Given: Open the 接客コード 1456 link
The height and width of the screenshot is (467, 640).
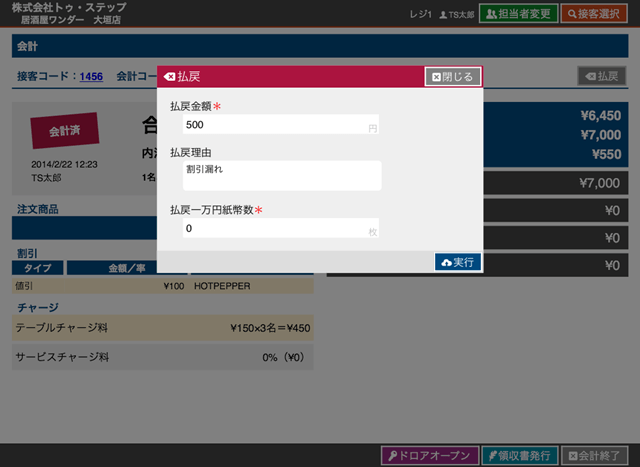Looking at the screenshot, I should [91, 76].
